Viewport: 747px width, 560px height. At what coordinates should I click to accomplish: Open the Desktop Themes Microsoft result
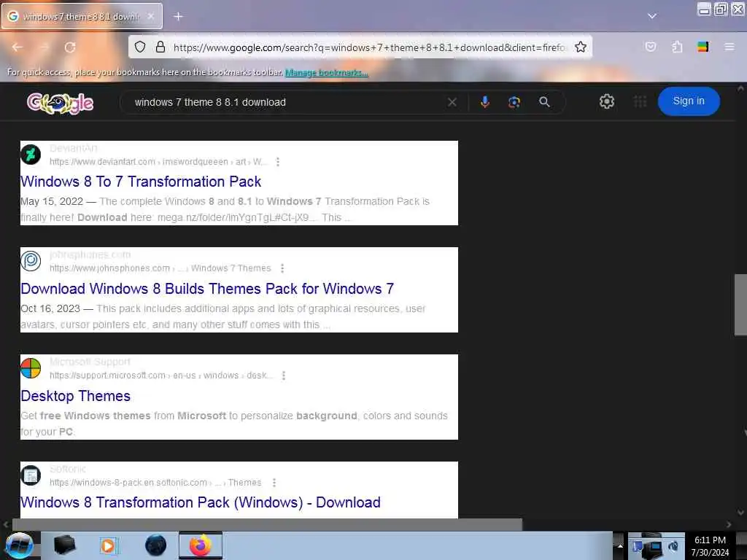[75, 396]
